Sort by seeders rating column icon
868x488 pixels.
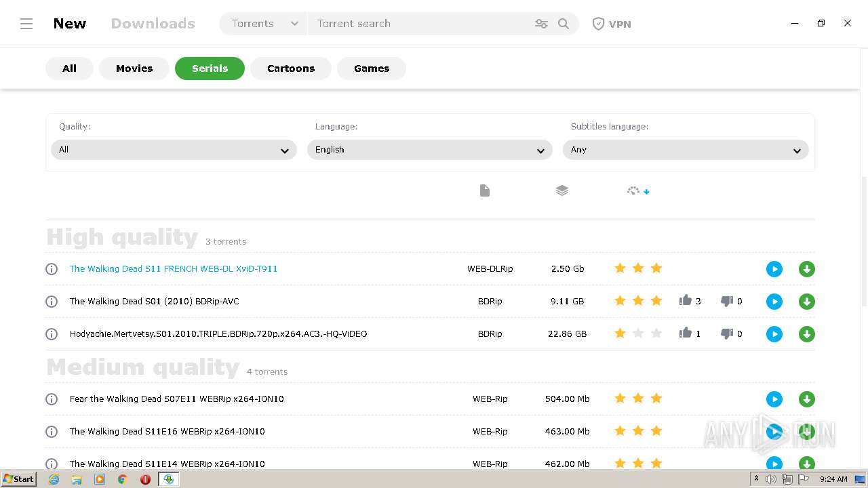tap(638, 191)
